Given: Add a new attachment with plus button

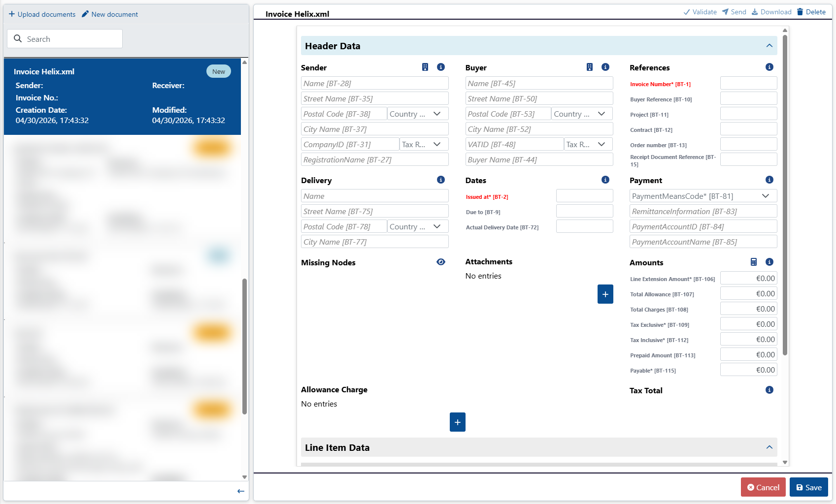Looking at the screenshot, I should [605, 294].
